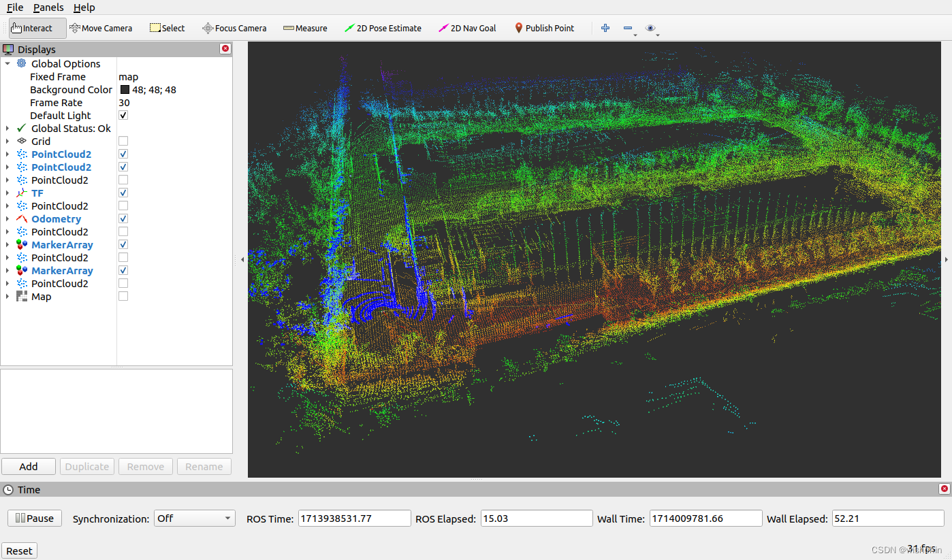The image size is (952, 560).
Task: Open the Help menu
Action: tap(84, 7)
